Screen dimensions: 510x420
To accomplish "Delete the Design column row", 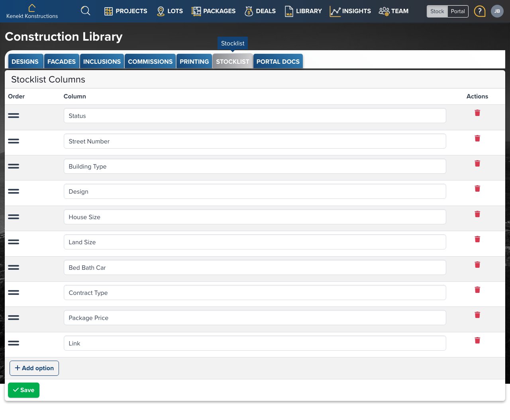I will [477, 188].
